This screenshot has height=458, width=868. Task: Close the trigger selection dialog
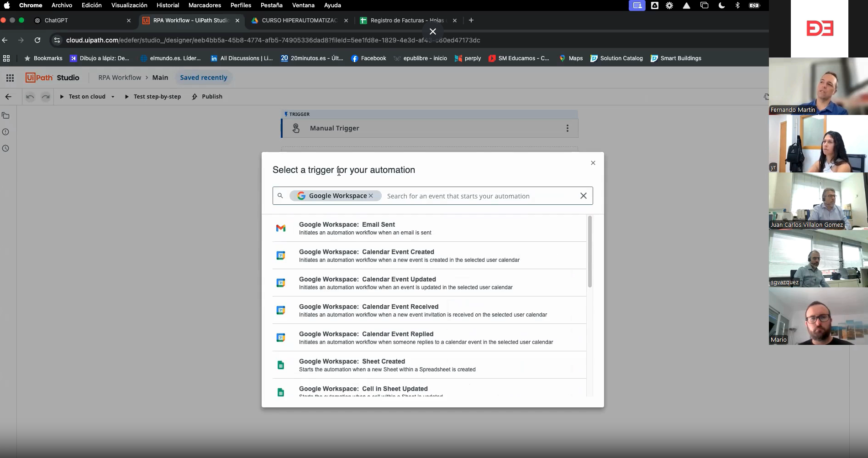(593, 163)
